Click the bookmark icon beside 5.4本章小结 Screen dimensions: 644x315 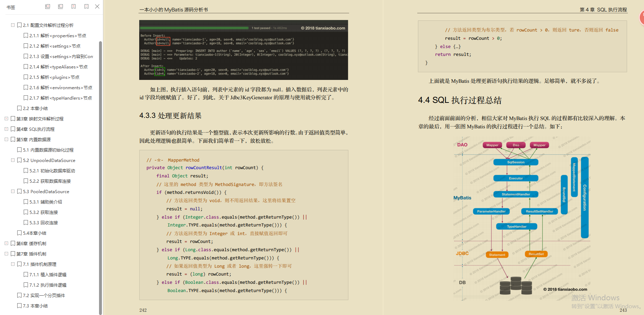point(19,233)
